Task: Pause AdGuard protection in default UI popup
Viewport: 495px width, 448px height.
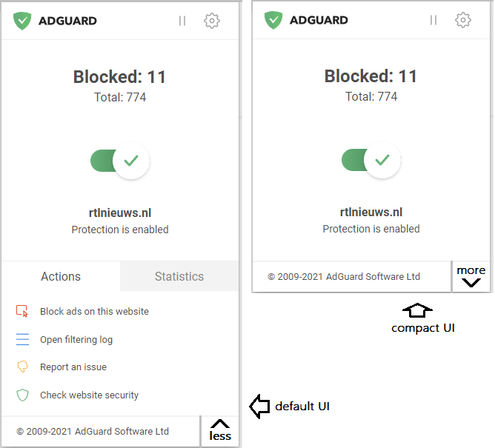Action: [182, 21]
